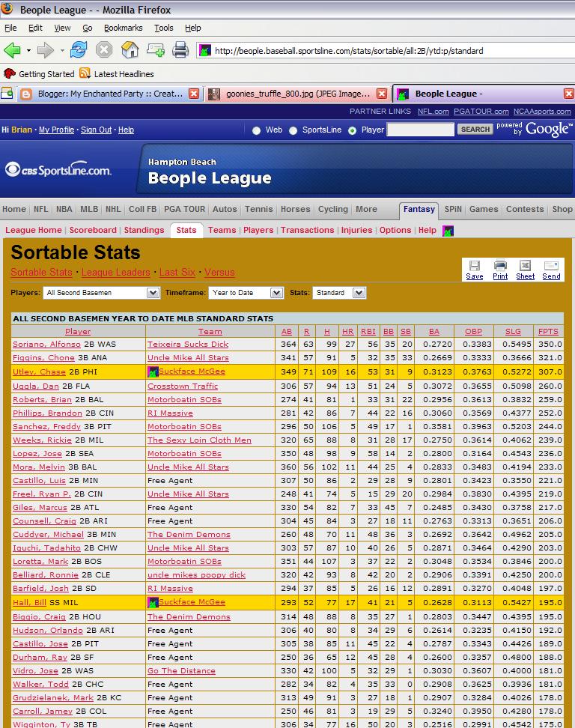Click the browser URL address bar
Screen dimensions: 575x728
pos(385,50)
